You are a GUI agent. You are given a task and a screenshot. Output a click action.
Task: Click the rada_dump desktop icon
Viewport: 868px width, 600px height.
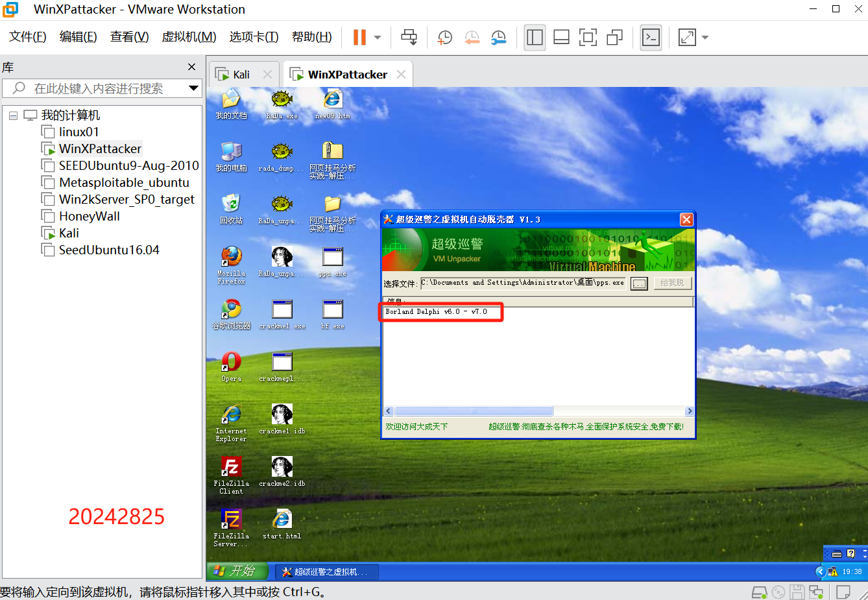[x=282, y=156]
